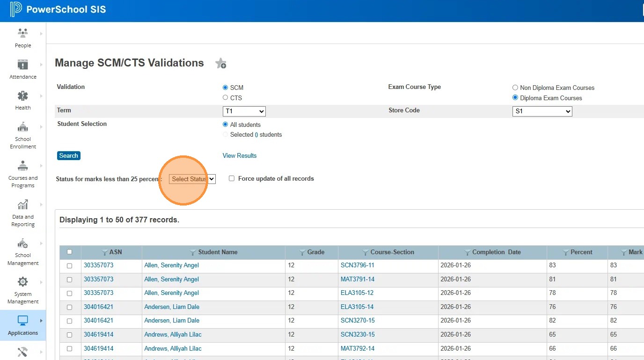Open Applications menu in sidebar

click(22, 325)
